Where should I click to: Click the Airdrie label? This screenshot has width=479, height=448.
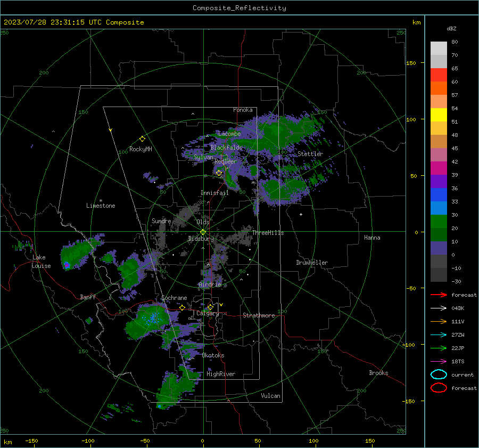click(x=210, y=284)
